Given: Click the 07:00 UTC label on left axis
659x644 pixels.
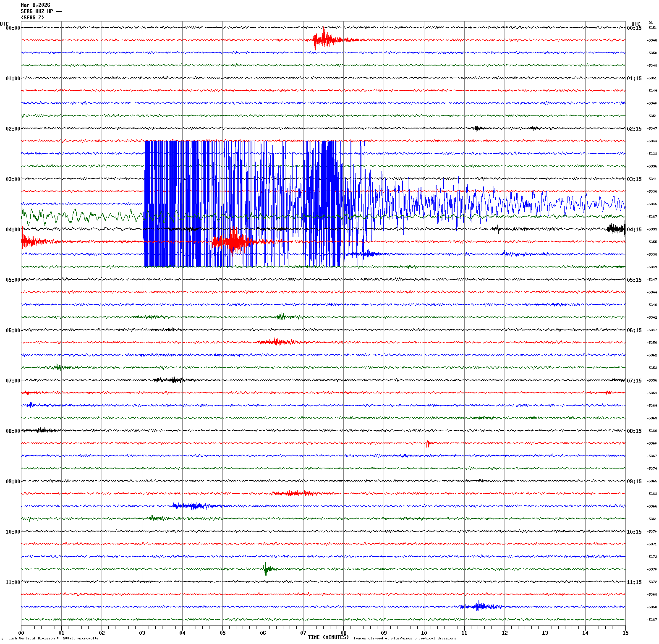Looking at the screenshot, I should [13, 381].
